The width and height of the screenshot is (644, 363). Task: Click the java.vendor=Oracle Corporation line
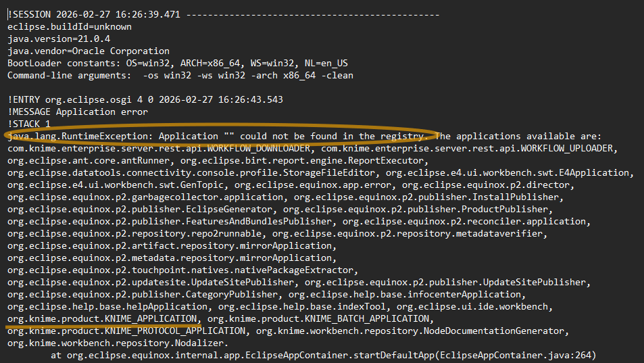coord(89,51)
